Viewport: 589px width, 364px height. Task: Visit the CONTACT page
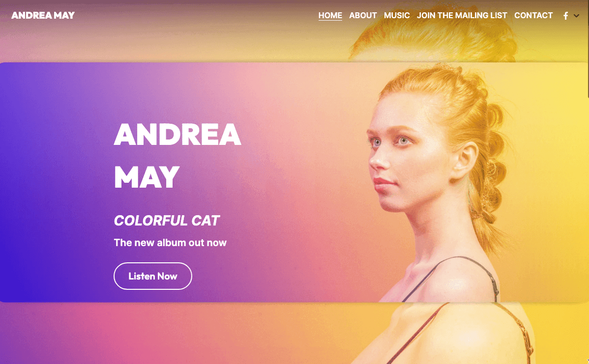coord(533,15)
